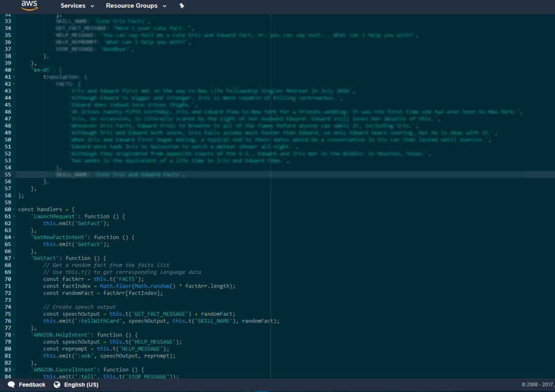Collapse the LaunchRequest function at line 61
The height and width of the screenshot is (392, 555).
(x=14, y=216)
